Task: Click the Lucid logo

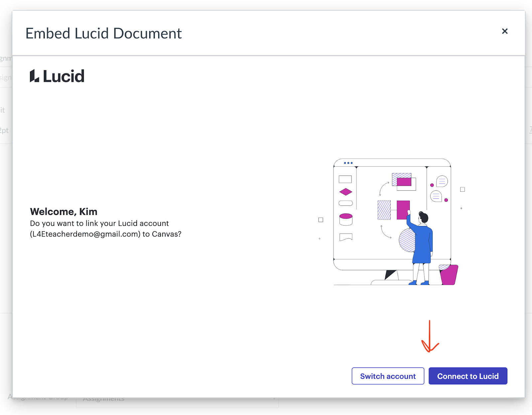Action: pos(57,76)
